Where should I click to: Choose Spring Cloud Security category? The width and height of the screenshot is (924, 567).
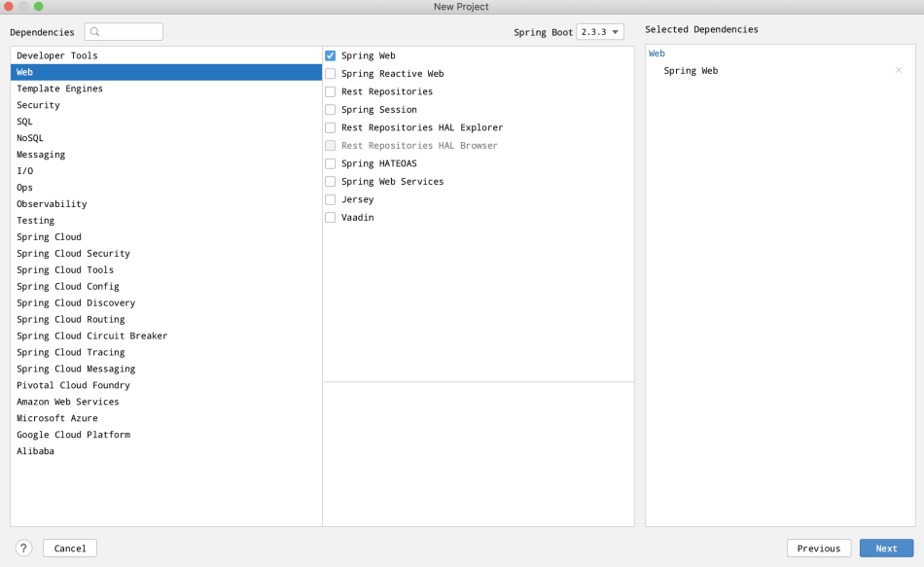pyautogui.click(x=166, y=254)
